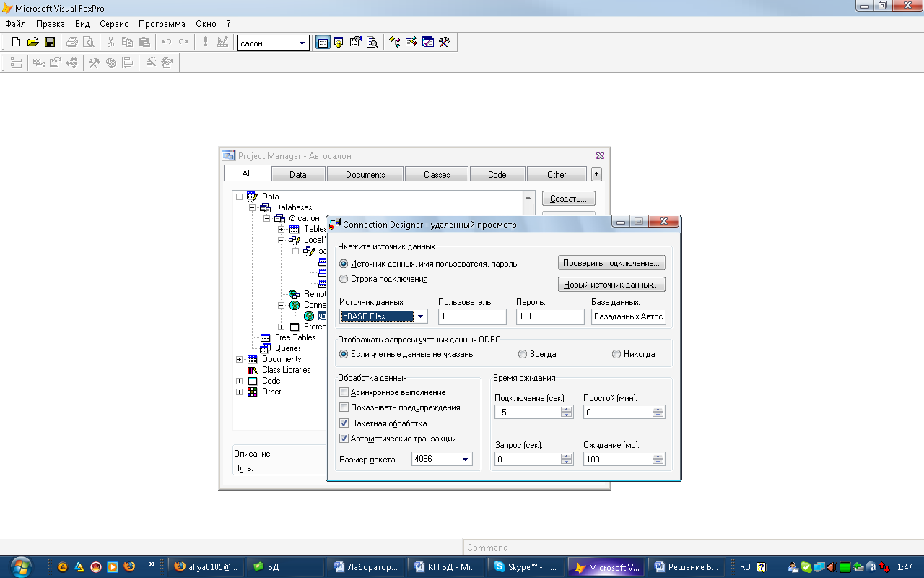Open the 'dBASE Files' data source dropdown
The image size is (924, 578).
click(x=420, y=316)
